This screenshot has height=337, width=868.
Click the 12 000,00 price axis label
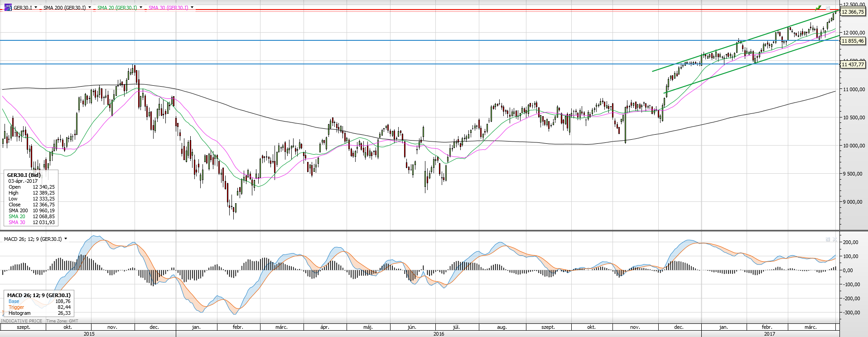(854, 33)
